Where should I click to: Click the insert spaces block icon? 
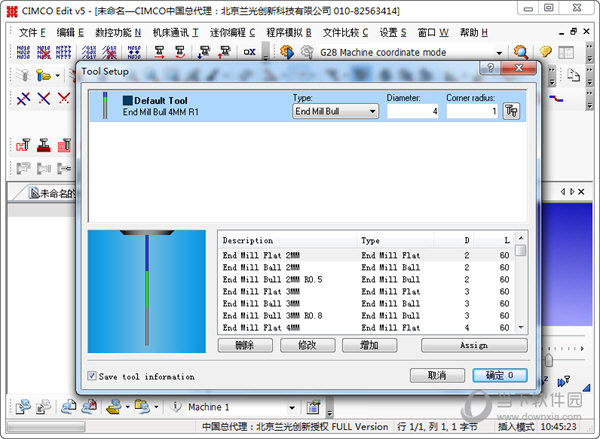(x=134, y=52)
